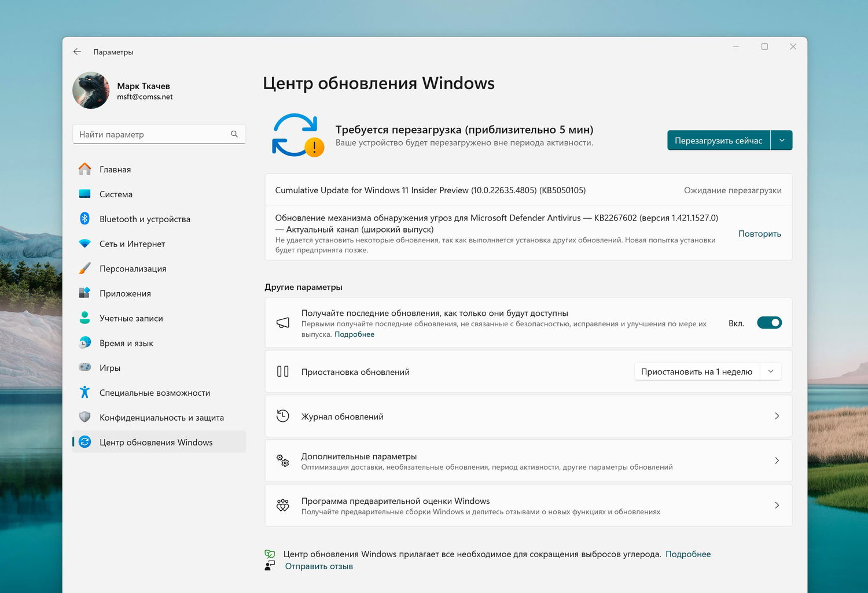Click the Вкл. toggle state label
The image size is (868, 593).
[x=736, y=323]
